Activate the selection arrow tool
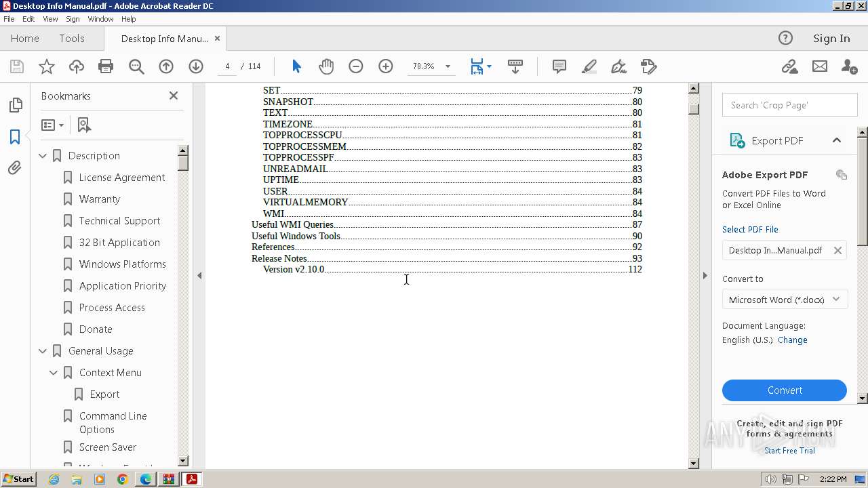This screenshot has width=868, height=488. (296, 66)
